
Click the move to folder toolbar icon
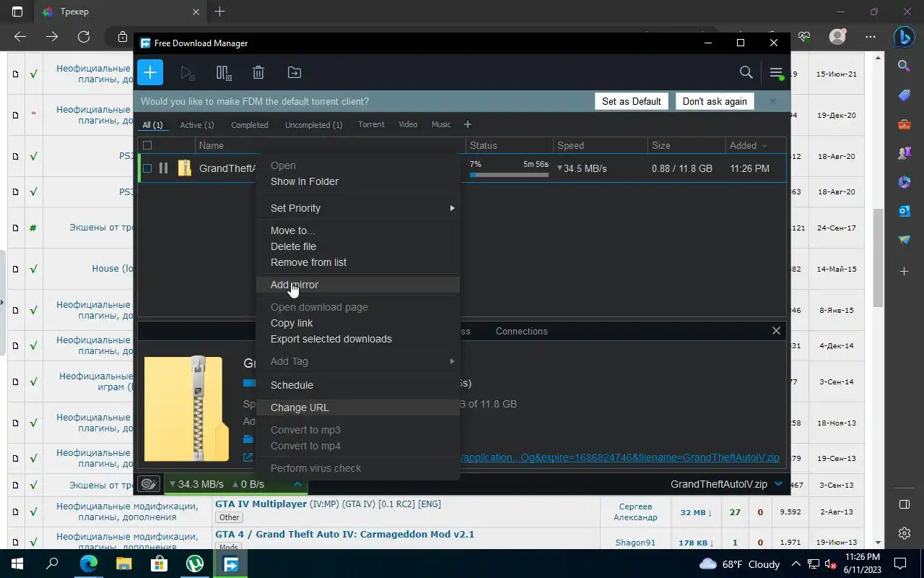point(295,72)
